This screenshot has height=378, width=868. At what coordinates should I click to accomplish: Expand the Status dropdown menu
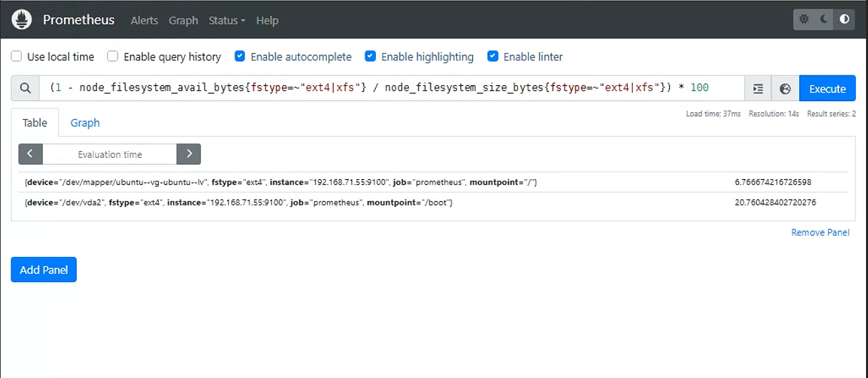pos(227,20)
